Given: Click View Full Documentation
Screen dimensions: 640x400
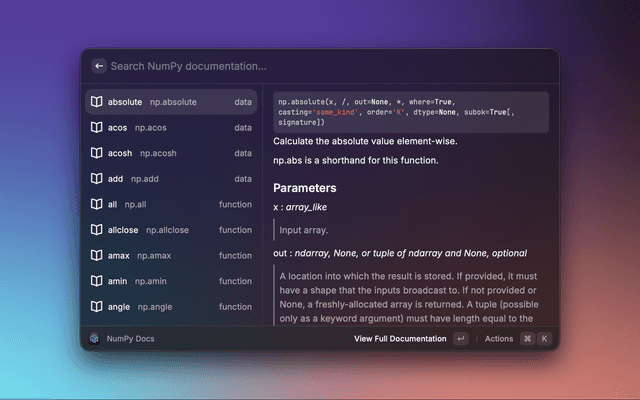Looking at the screenshot, I should point(400,339).
